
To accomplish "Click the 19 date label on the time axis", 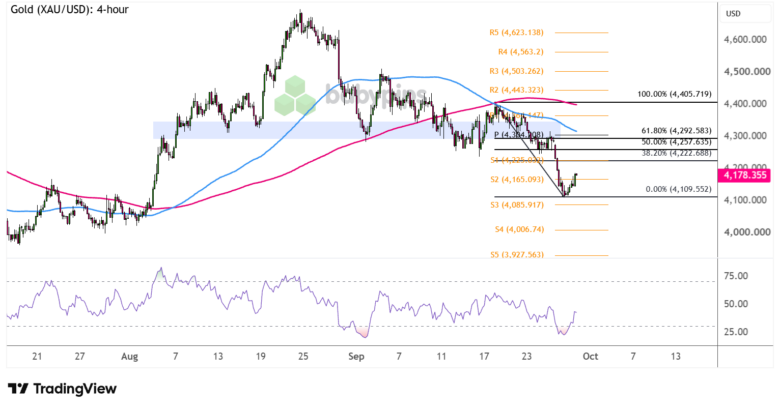I will 261,356.
